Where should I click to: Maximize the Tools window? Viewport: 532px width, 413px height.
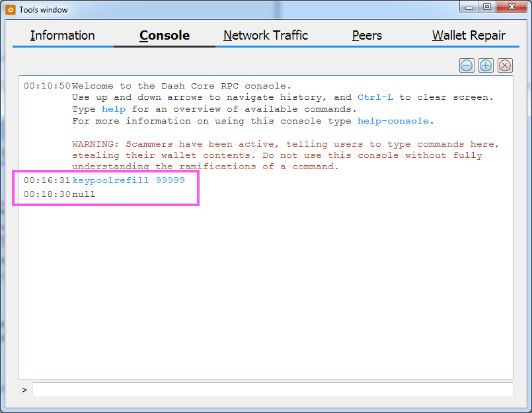487,7
